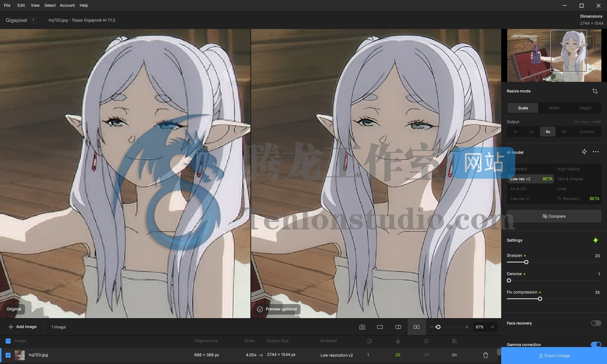Expand the zoom percentage dropdown
The width and height of the screenshot is (607, 364).
[492, 327]
